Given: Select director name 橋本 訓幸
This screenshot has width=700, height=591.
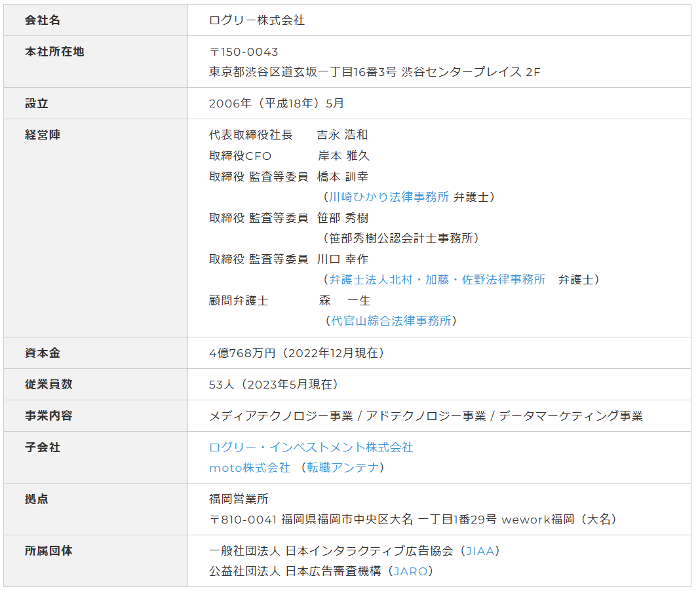Looking at the screenshot, I should 342,176.
